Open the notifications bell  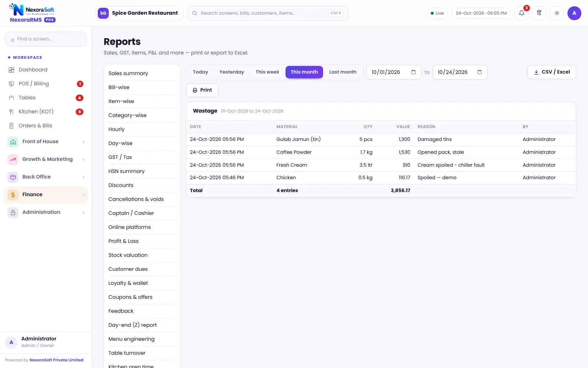[521, 13]
